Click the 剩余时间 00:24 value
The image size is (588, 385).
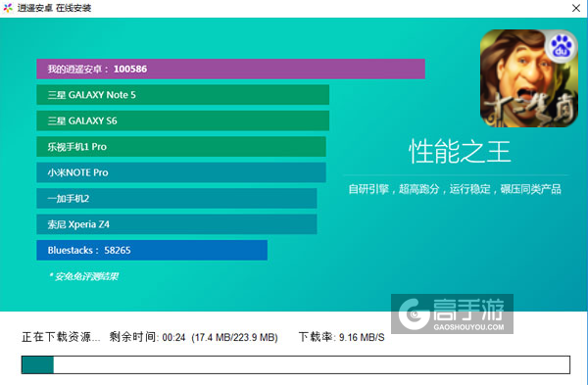pyautogui.click(x=147, y=337)
